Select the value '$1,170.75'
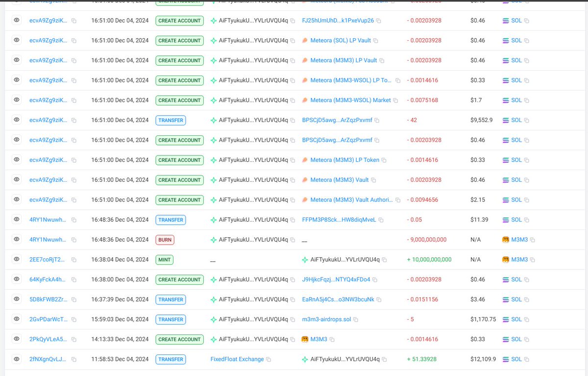This screenshot has width=588, height=376. tap(483, 319)
